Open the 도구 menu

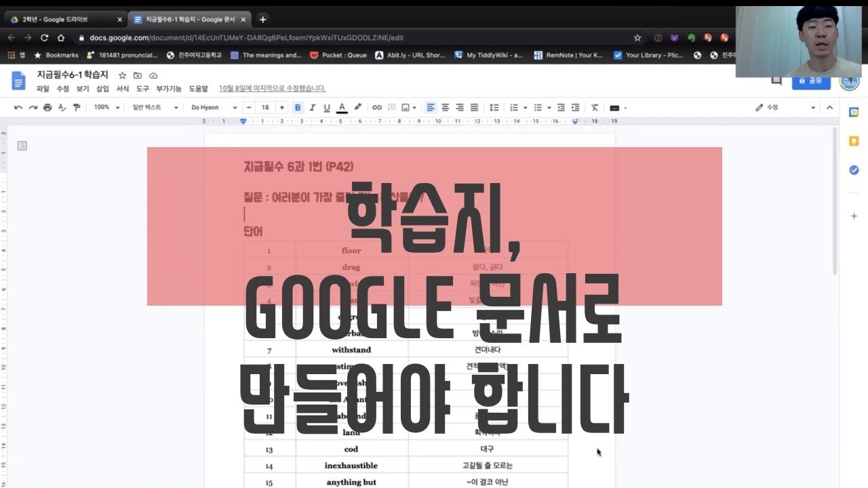tap(142, 88)
